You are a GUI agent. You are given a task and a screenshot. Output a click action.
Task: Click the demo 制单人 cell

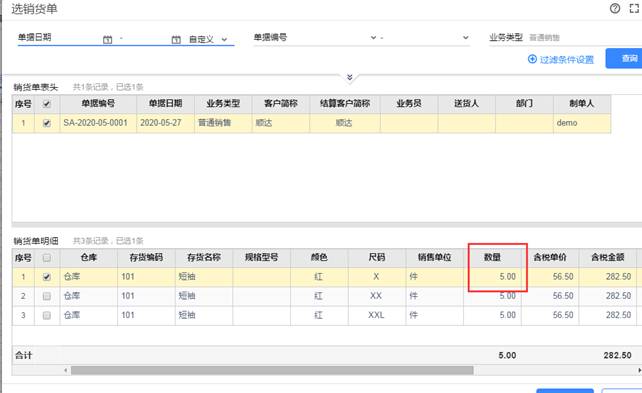click(582, 123)
